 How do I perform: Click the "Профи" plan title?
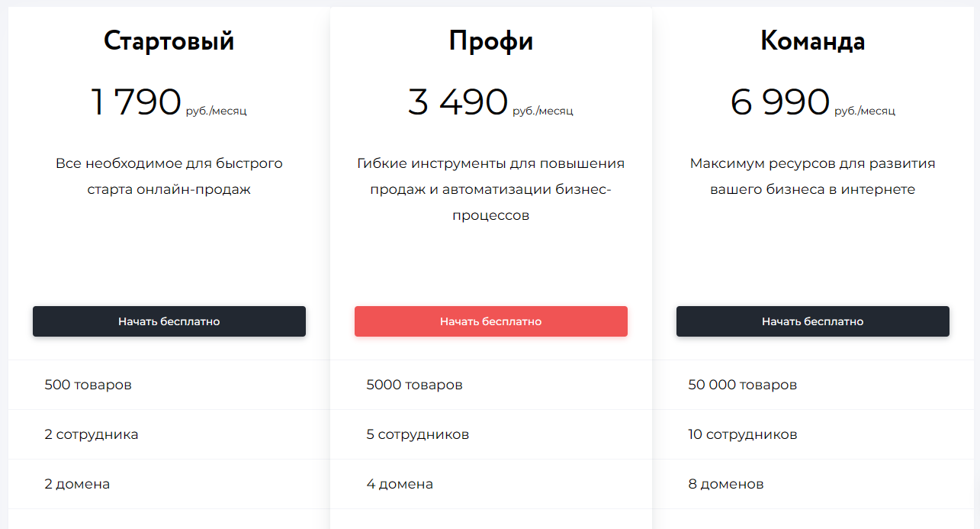(490, 41)
